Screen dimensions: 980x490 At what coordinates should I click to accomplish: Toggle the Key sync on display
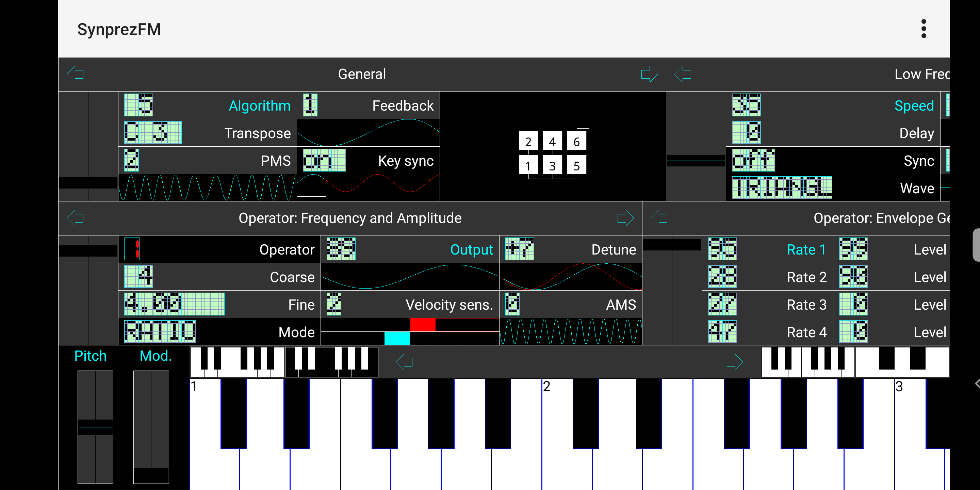pos(324,161)
